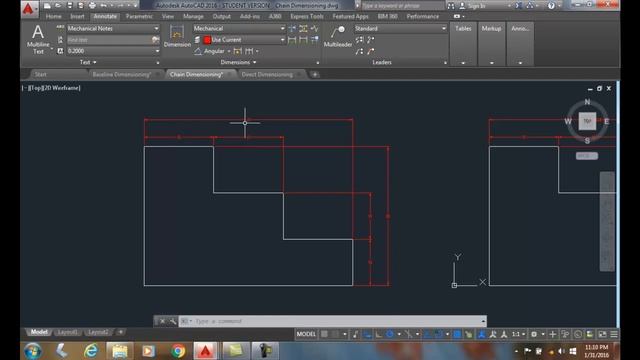Click the quick dimension icon right of Angular
This screenshot has width=640, height=360.
tap(238, 51)
